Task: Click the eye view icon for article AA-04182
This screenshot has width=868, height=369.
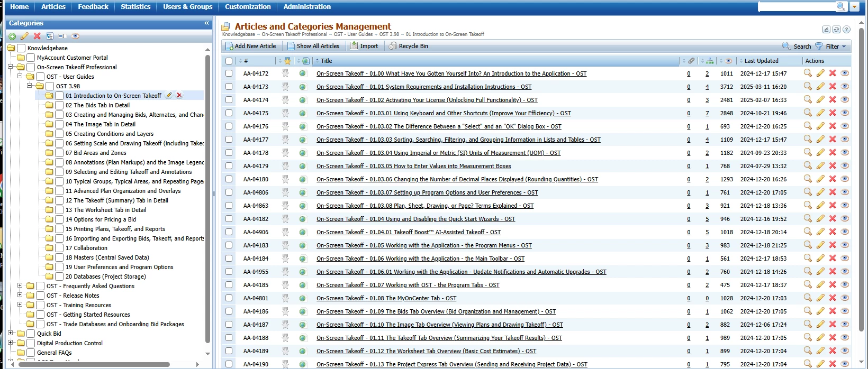Action: pos(845,218)
